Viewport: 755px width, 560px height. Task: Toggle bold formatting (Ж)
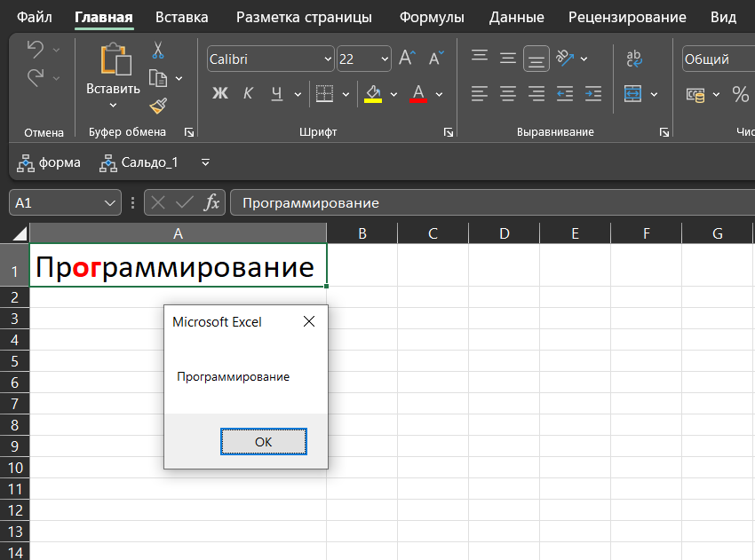[x=220, y=93]
